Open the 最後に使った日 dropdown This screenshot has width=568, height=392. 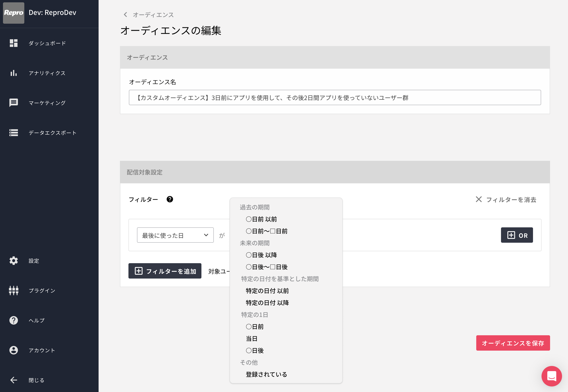tap(175, 235)
